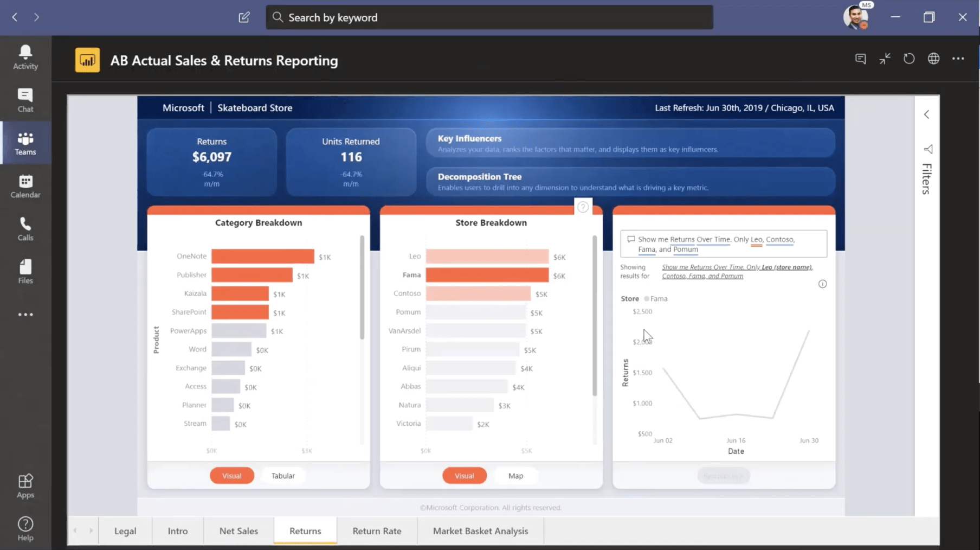The height and width of the screenshot is (550, 980).
Task: Click the faded button below line chart
Action: point(724,476)
